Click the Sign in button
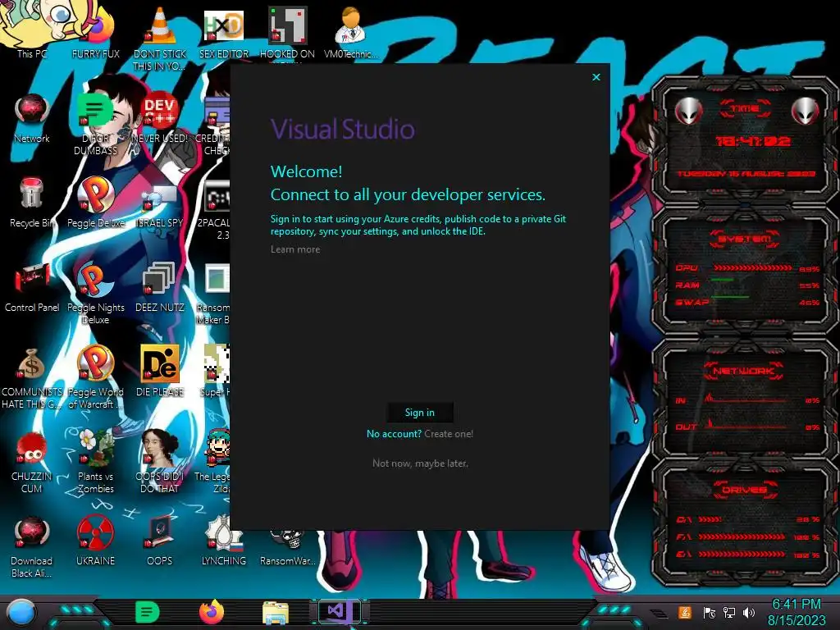 tap(420, 413)
